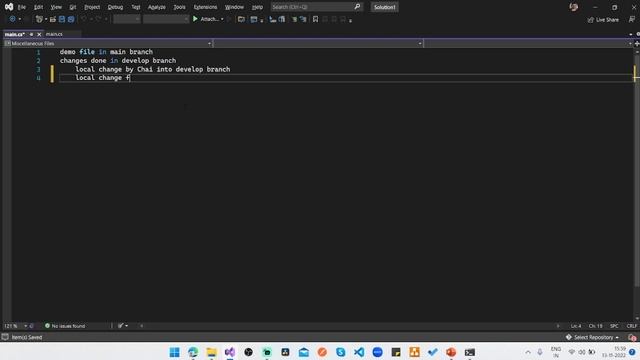Click the Toggle Bookmark toolbar icon

point(316,19)
